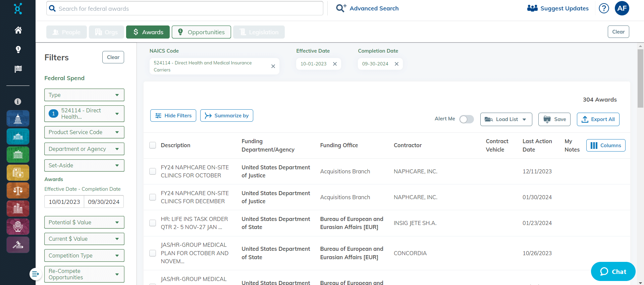Open the teal government building tile
Image resolution: width=644 pixels, height=285 pixels.
(x=18, y=136)
